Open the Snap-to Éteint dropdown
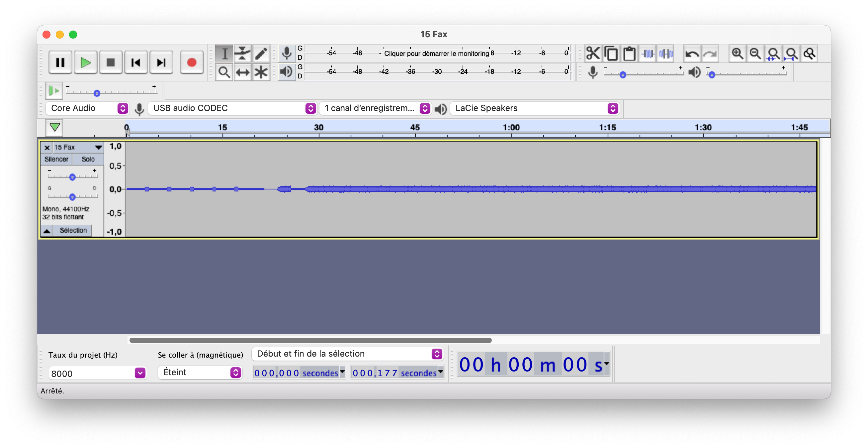 (x=200, y=373)
